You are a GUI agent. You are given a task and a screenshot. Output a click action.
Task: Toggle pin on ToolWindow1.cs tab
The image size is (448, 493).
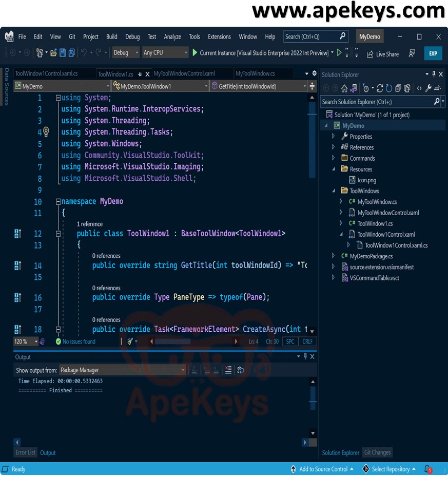click(140, 74)
